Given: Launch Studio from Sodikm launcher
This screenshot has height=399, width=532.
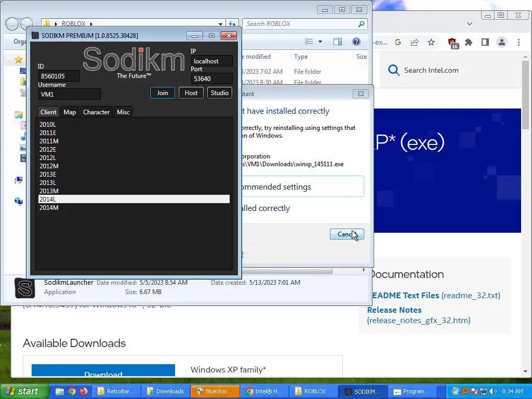Looking at the screenshot, I should (x=220, y=93).
